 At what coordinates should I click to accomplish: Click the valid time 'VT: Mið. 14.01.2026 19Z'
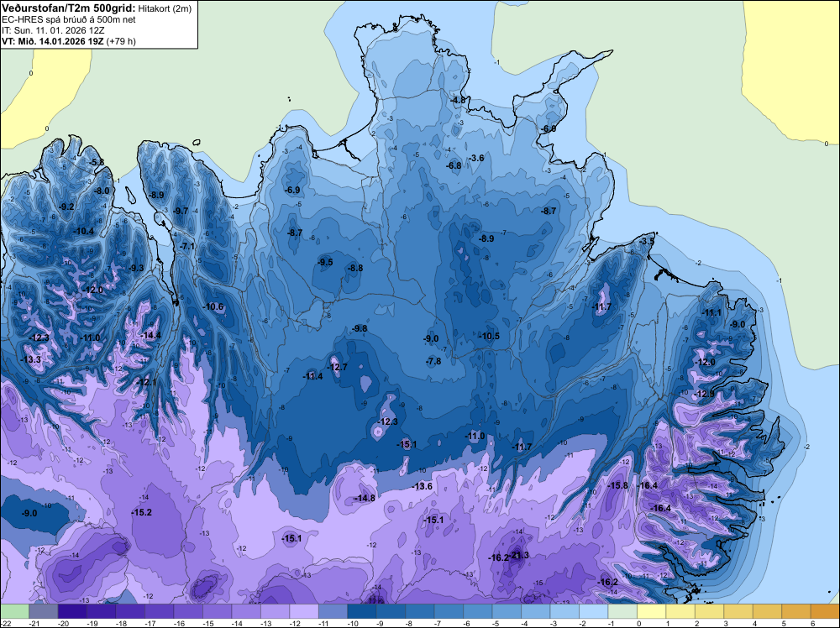coord(53,41)
